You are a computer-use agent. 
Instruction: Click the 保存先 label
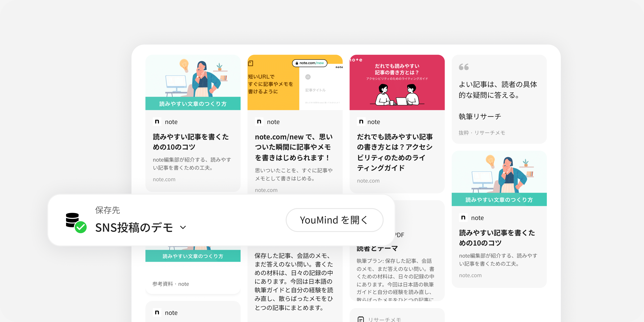click(x=108, y=210)
